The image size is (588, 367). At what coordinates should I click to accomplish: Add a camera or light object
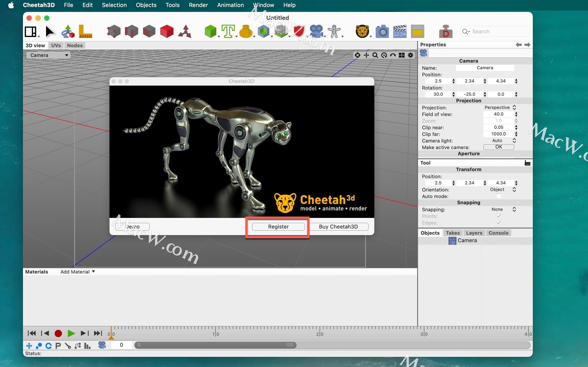(x=316, y=32)
